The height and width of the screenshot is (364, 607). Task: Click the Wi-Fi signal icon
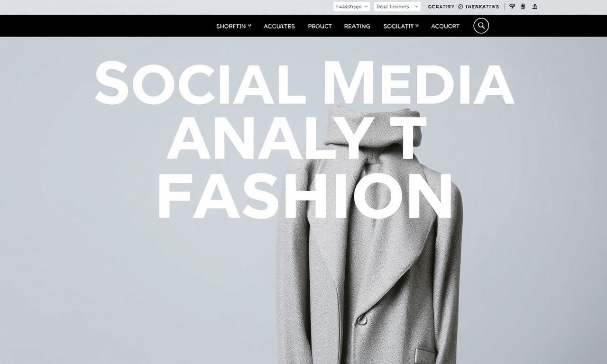coord(512,7)
